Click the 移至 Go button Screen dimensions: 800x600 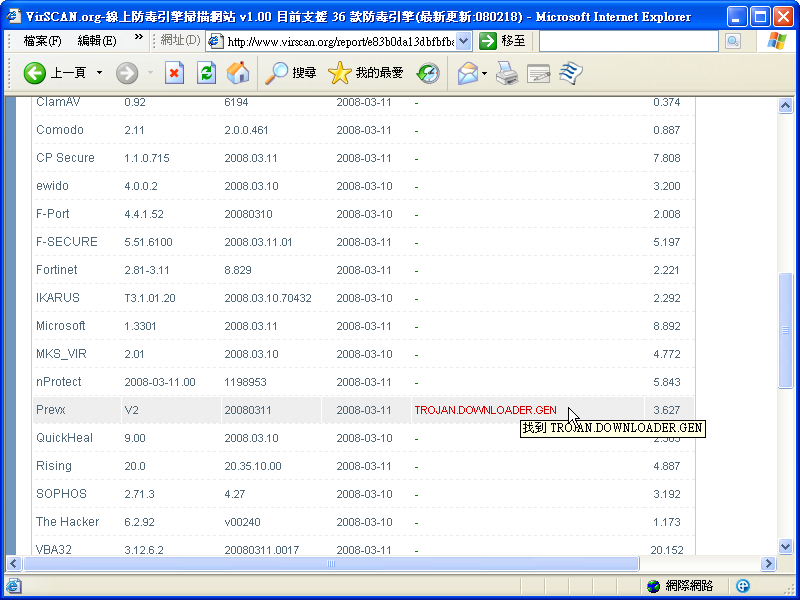click(x=503, y=41)
